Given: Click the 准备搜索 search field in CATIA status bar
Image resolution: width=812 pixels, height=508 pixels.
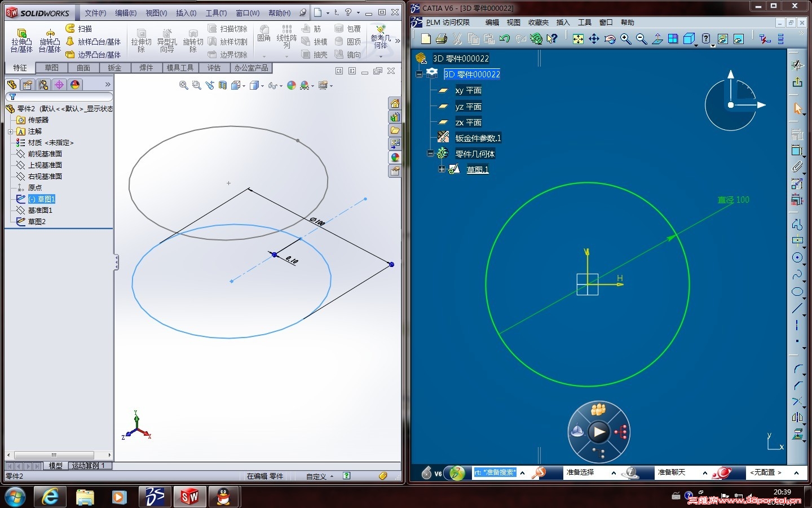Looking at the screenshot, I should 495,472.
